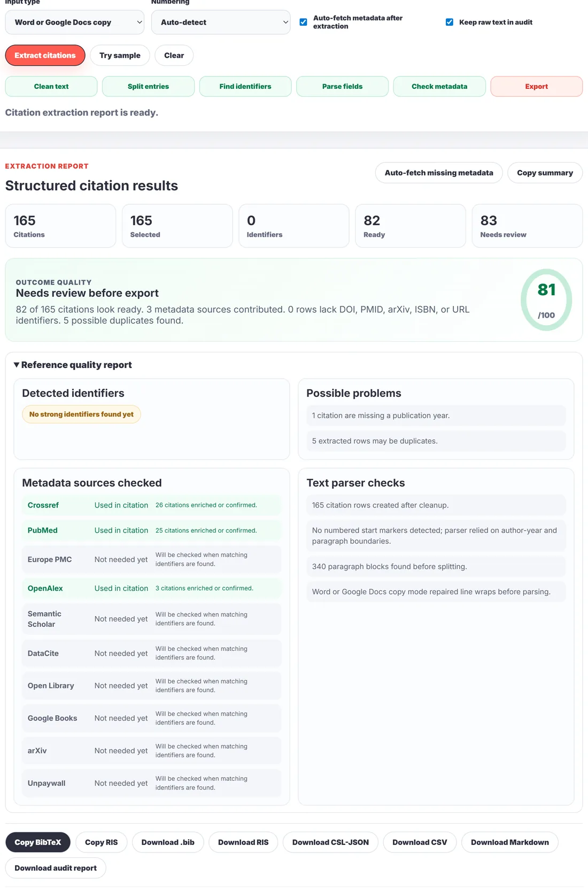Click the 0 Identifiers stat card
588x891 pixels.
coord(294,226)
